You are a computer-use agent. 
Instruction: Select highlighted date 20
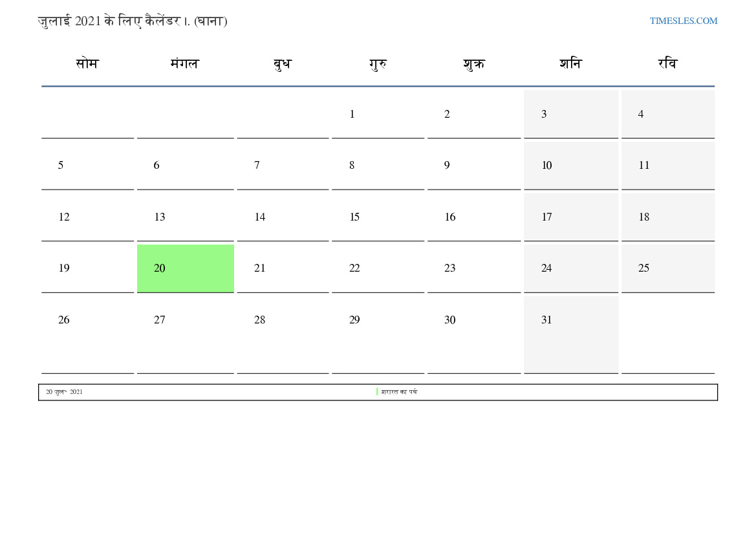coord(186,268)
